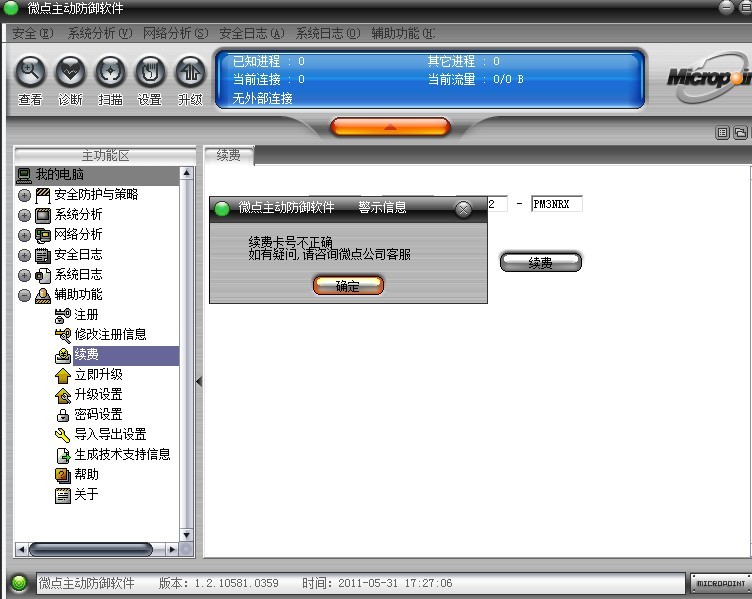The height and width of the screenshot is (599, 752).
Task: Select 生成技术支持信息 in the tree
Action: pyautogui.click(x=122, y=455)
